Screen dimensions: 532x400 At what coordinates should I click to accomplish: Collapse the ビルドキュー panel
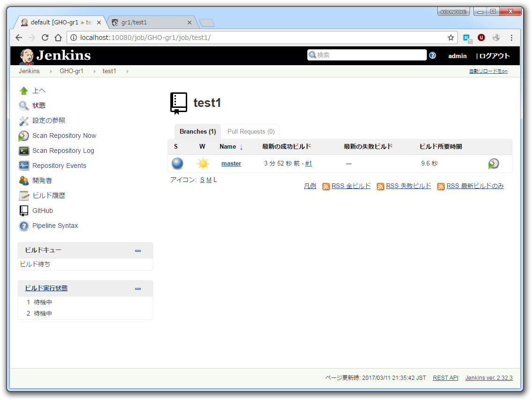click(x=138, y=250)
